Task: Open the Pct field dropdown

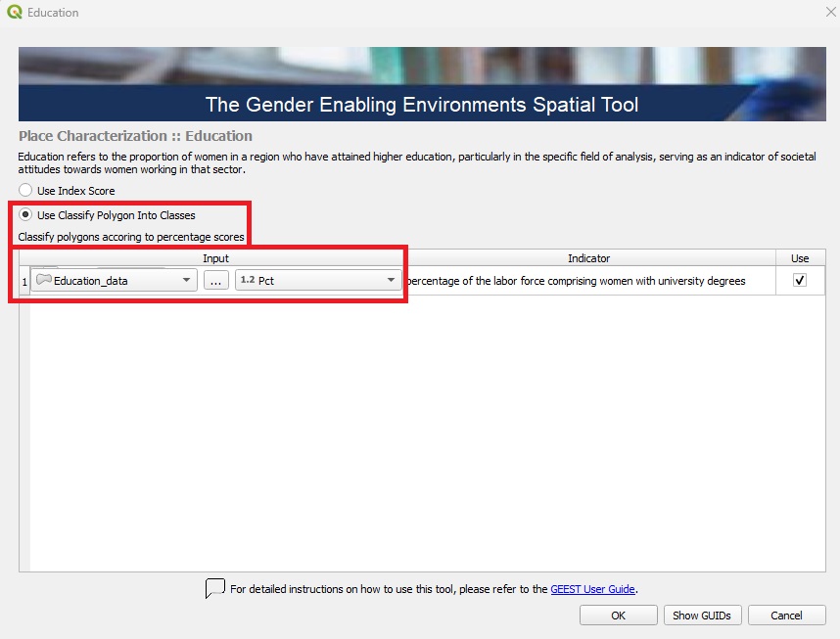Action: point(318,280)
